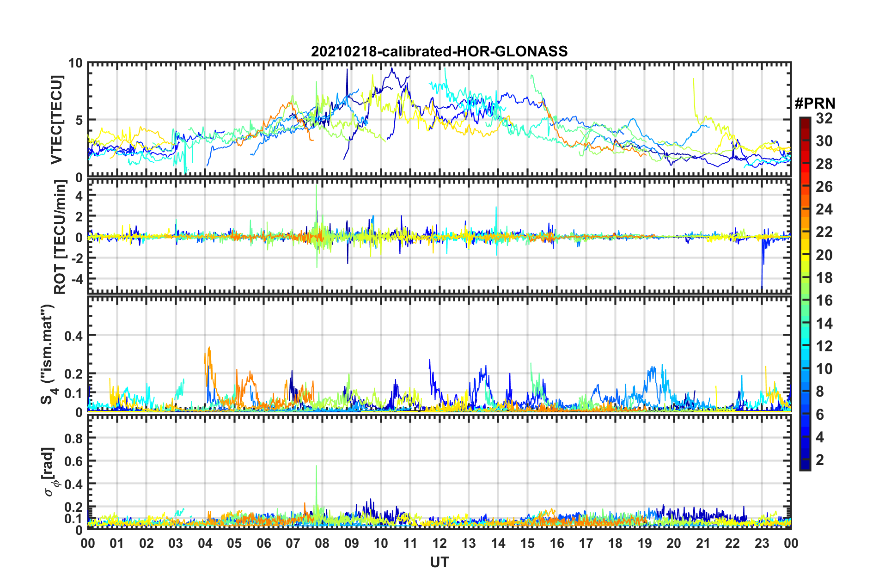Click the ROT [TECU/min] y-axis label

tap(60, 237)
